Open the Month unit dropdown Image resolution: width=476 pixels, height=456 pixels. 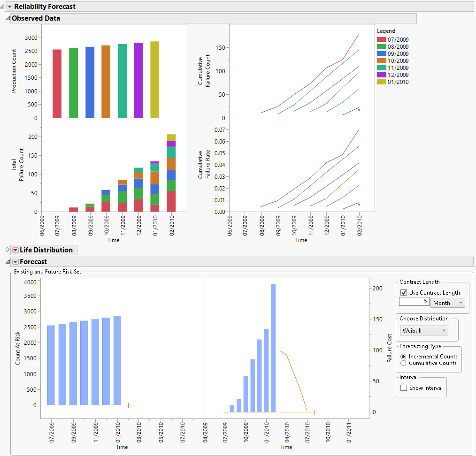tap(447, 303)
